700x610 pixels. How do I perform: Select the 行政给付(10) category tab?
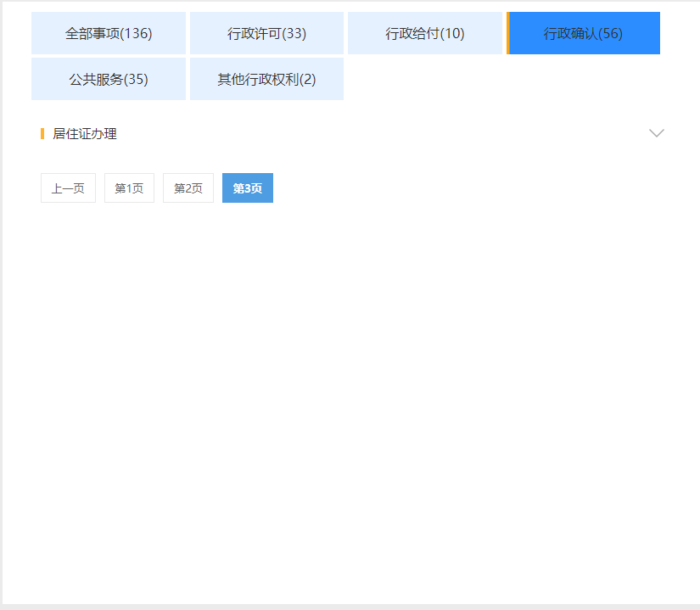coord(424,34)
